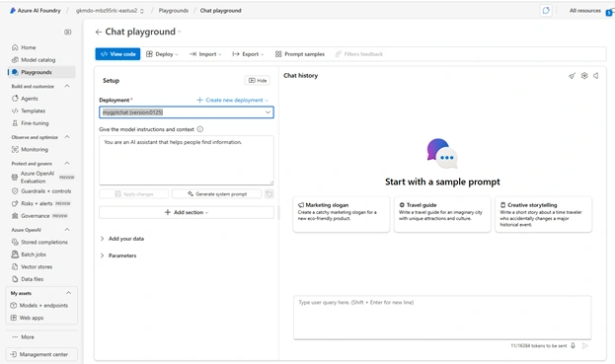
Task: Click the clear chat broom icon
Action: click(572, 76)
